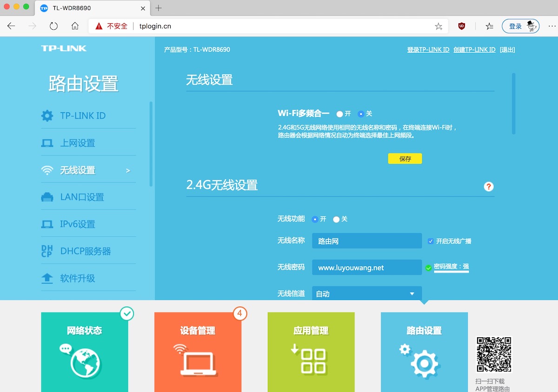Click the 无线名称 input showing 路由网
The width and height of the screenshot is (558, 392).
366,241
